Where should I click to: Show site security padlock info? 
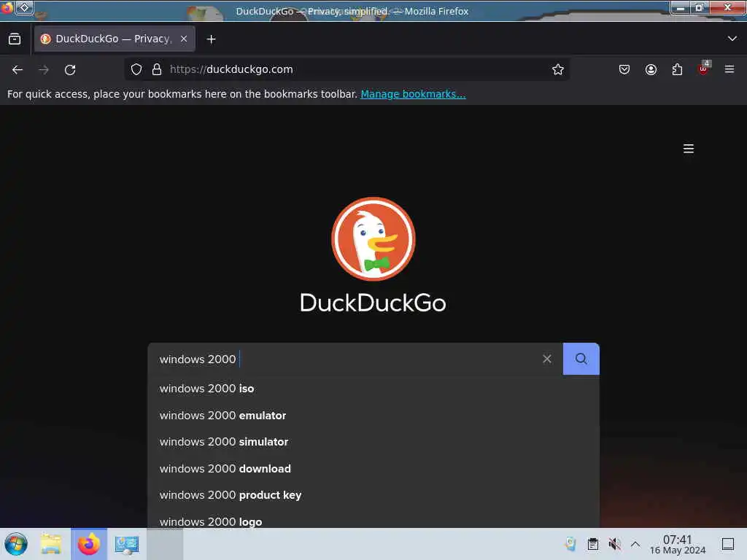(x=157, y=69)
